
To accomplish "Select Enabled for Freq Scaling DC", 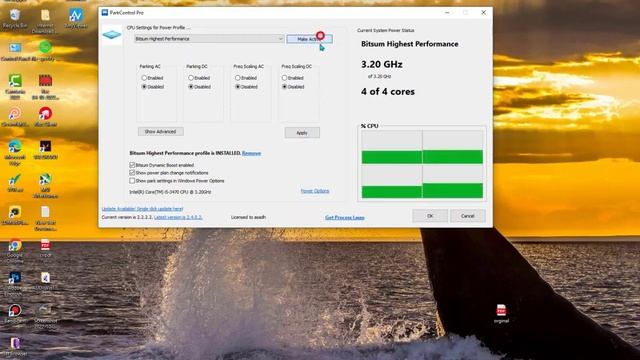I will [x=293, y=78].
